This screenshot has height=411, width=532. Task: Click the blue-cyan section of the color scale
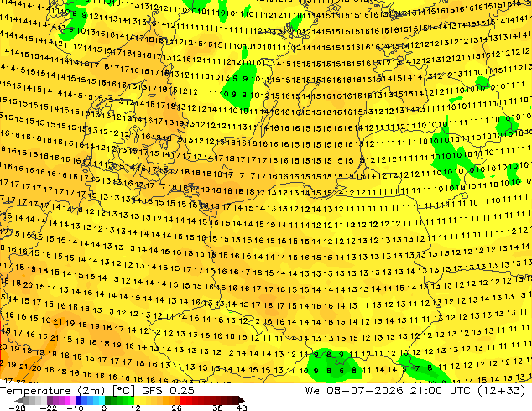tap(91, 400)
